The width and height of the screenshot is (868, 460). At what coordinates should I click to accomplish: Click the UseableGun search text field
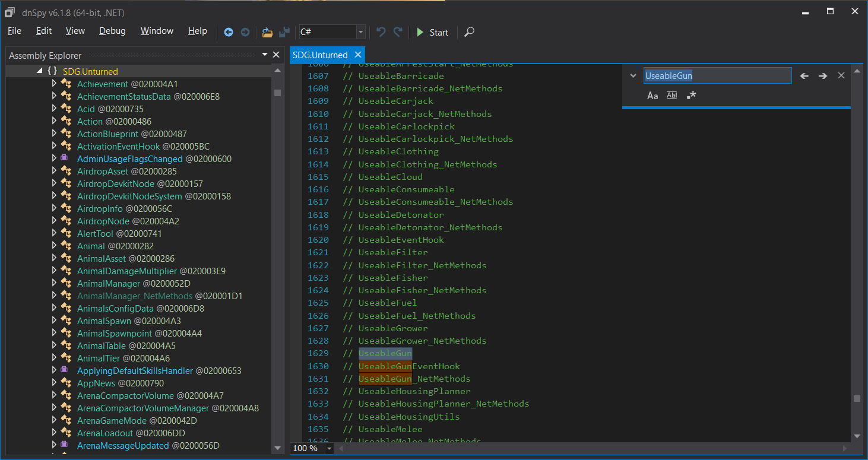tap(717, 76)
